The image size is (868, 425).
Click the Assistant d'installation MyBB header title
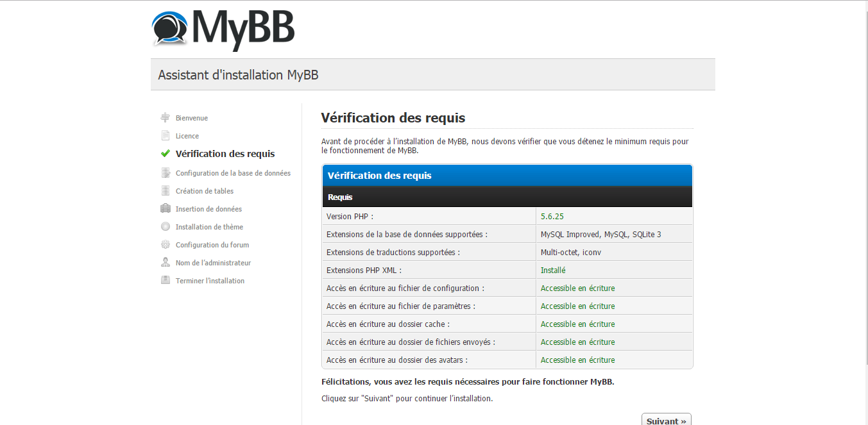[238, 75]
